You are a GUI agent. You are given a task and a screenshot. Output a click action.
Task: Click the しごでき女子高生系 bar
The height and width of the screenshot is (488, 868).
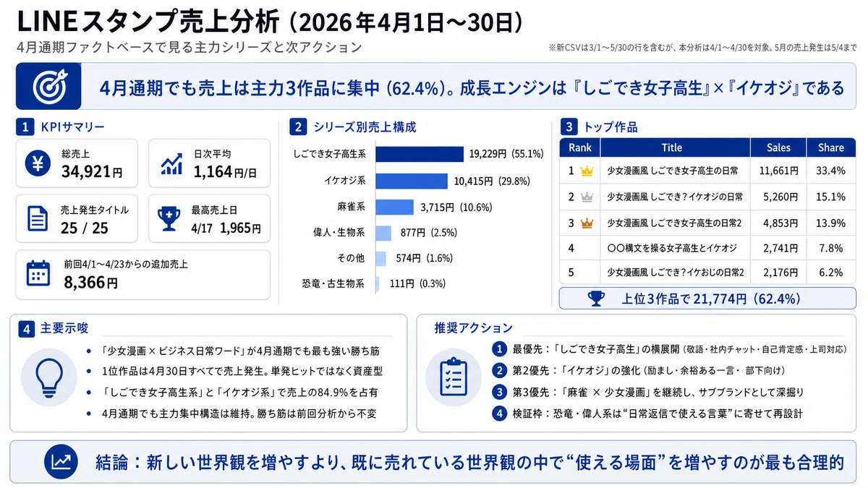coord(420,154)
